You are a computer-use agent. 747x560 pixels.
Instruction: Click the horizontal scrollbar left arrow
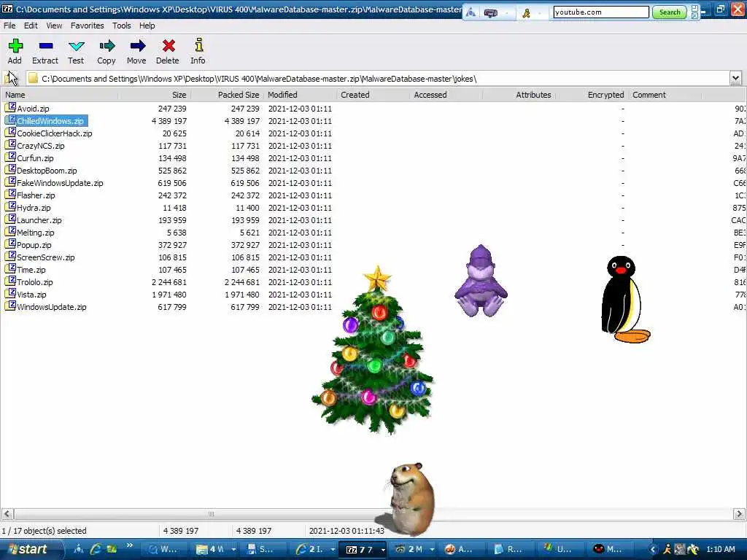7,514
